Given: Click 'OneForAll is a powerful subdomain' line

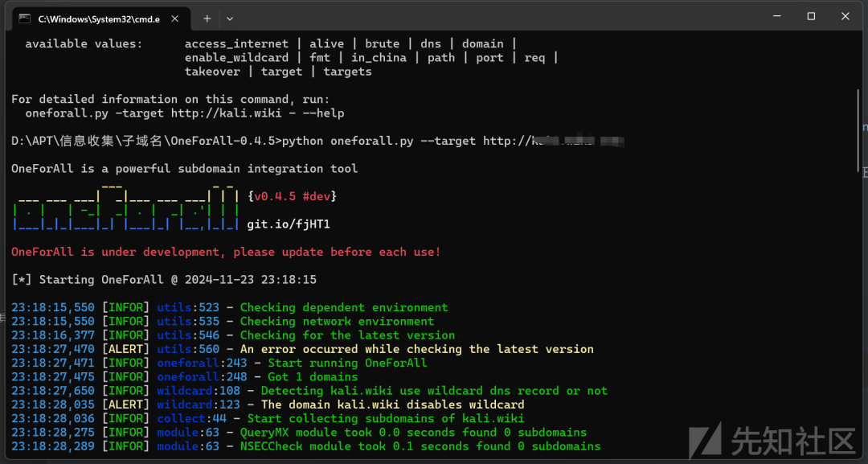Looking at the screenshot, I should point(184,169).
